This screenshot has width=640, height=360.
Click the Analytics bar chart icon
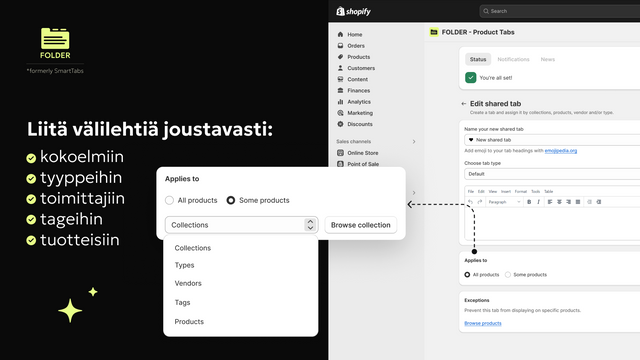point(340,102)
